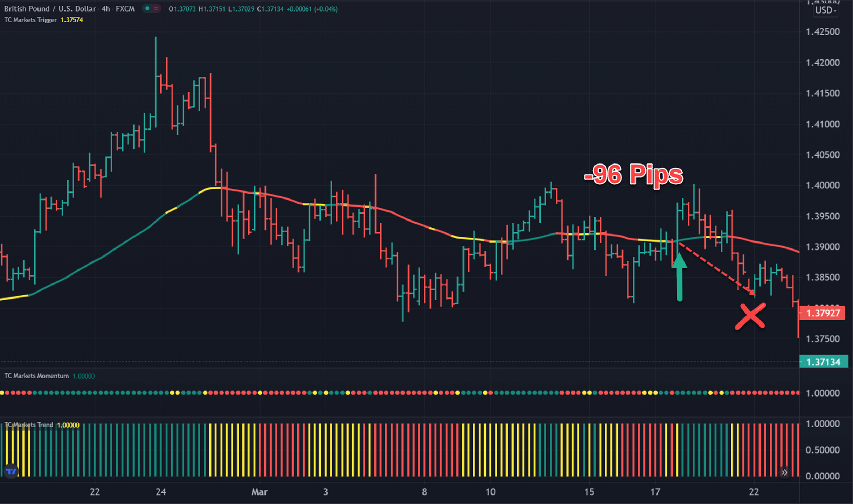The height and width of the screenshot is (504, 853).
Task: Click the 1.40000 price scale level
Action: [823, 185]
